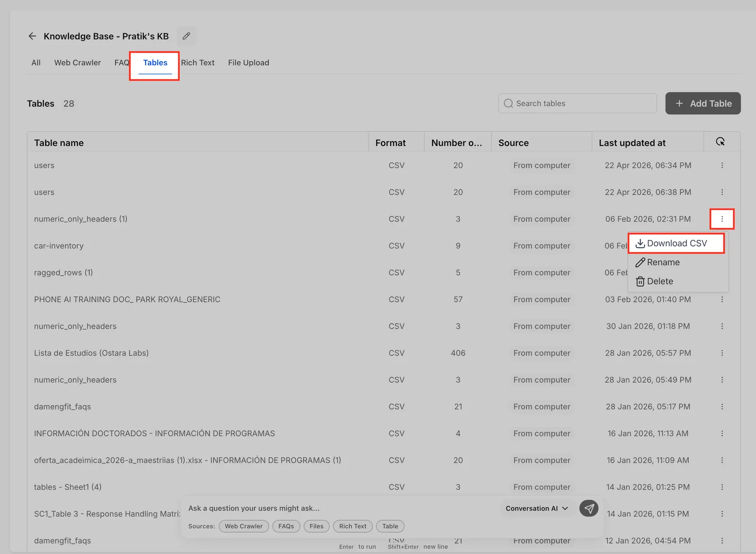
Task: Focus the Search tables field
Action: [x=577, y=103]
